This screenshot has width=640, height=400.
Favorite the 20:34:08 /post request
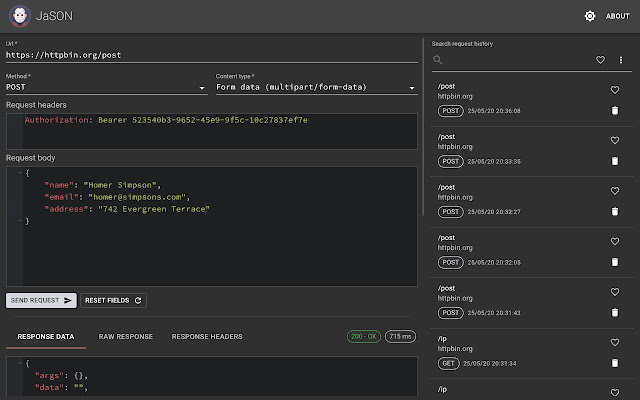(x=615, y=90)
